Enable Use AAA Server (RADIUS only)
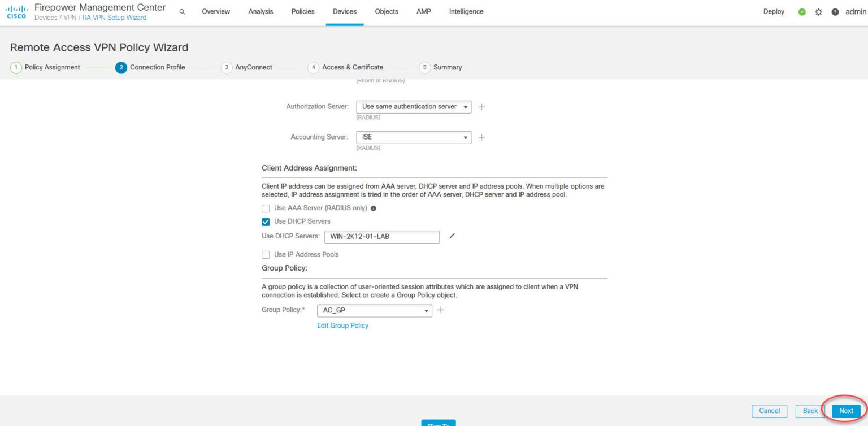868x426 pixels. (x=266, y=208)
